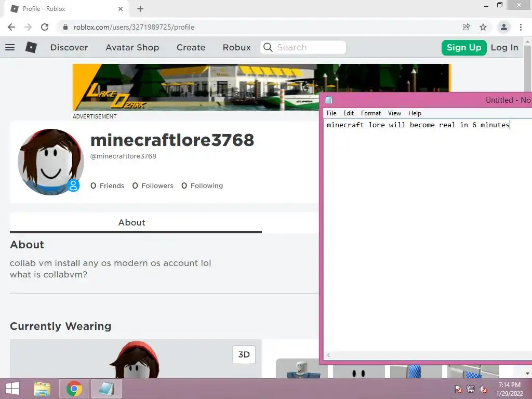Click the Log In link

point(504,47)
